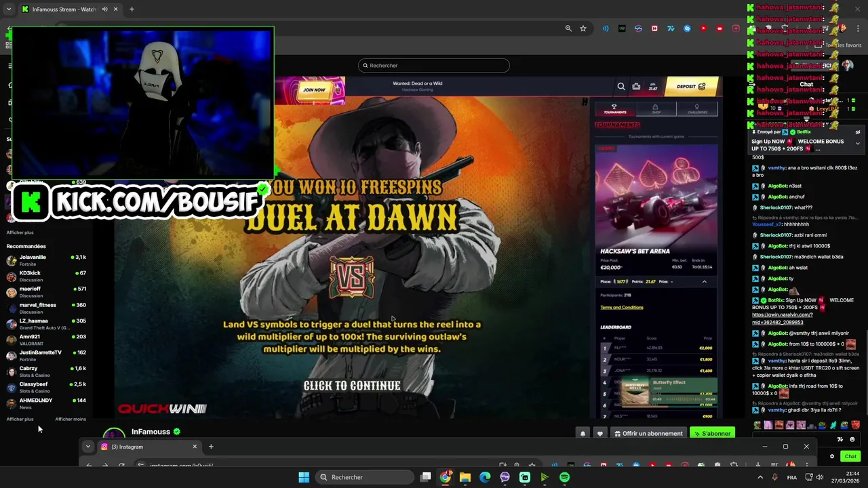Click Afficher plus above Recommandées
868x488 pixels.
[x=20, y=232]
